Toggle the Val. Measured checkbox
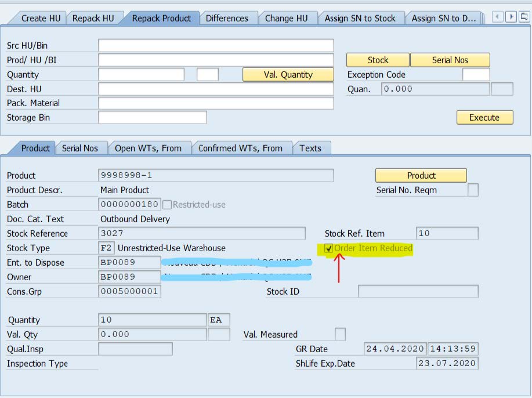This screenshot has height=398, width=532. [x=341, y=334]
